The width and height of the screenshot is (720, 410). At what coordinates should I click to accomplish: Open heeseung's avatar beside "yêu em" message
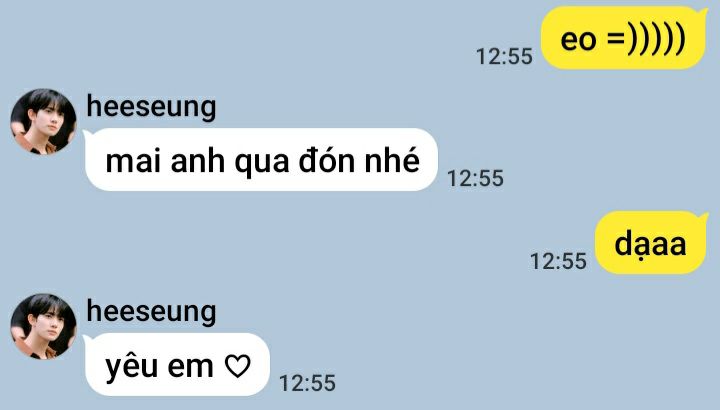[x=44, y=326]
